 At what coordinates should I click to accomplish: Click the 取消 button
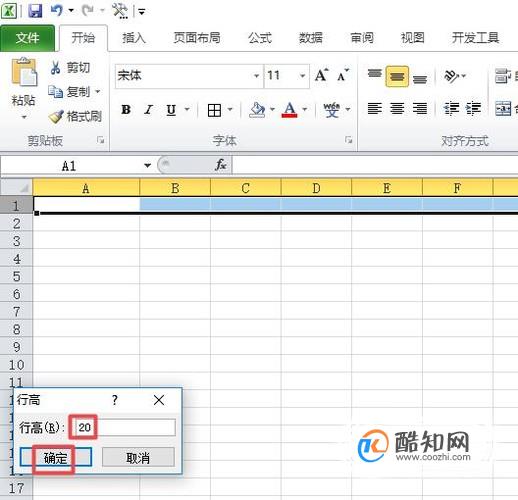[138, 457]
